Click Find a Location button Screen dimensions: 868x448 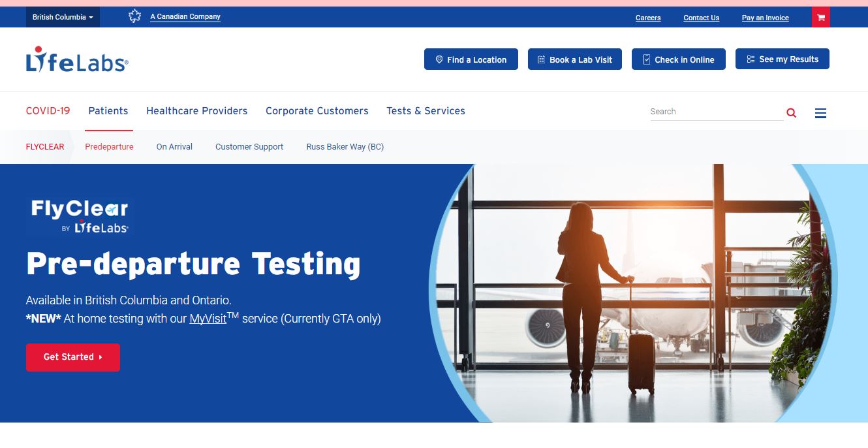[471, 59]
